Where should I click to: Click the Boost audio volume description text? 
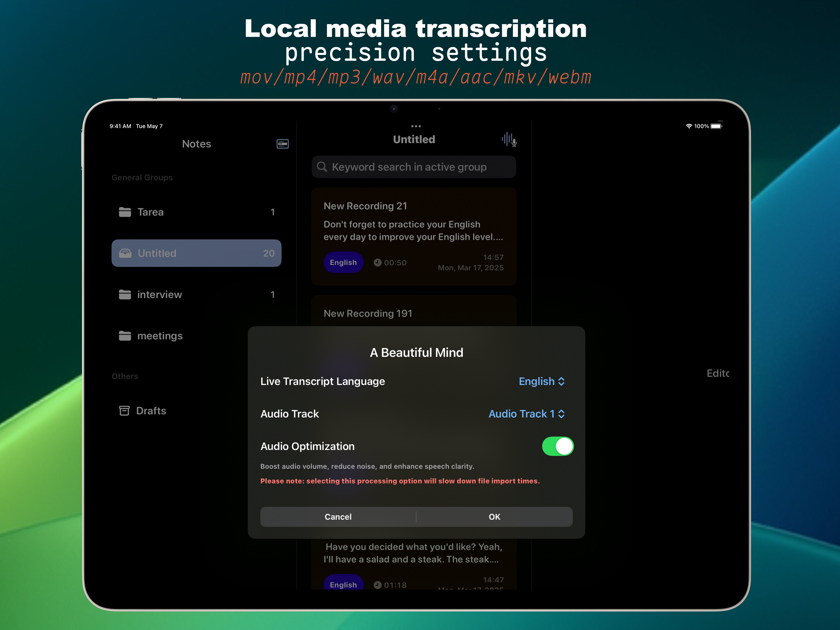pos(367,466)
